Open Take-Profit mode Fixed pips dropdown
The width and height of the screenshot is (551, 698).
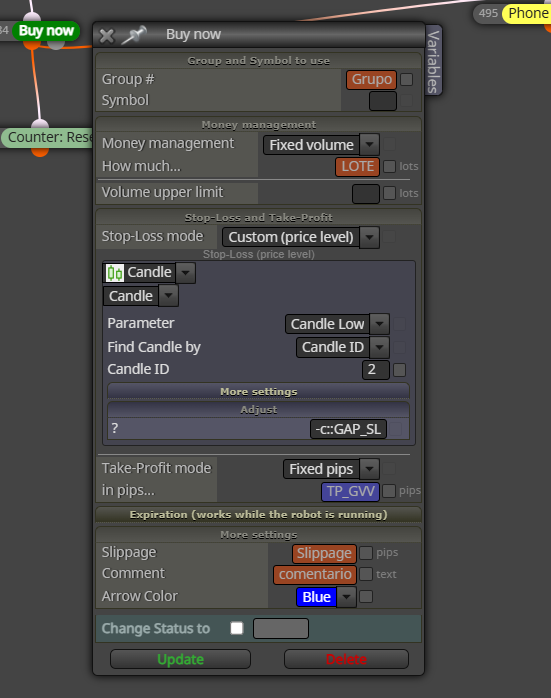coord(331,469)
